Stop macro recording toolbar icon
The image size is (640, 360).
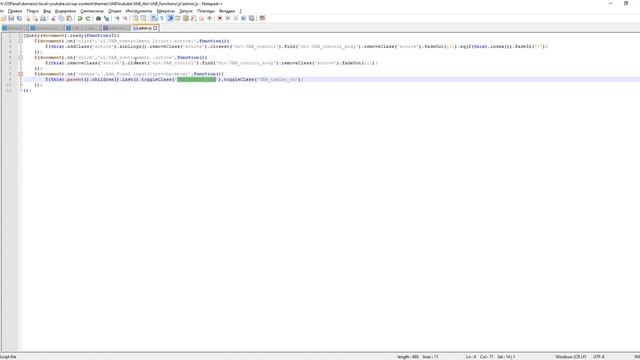(228, 18)
